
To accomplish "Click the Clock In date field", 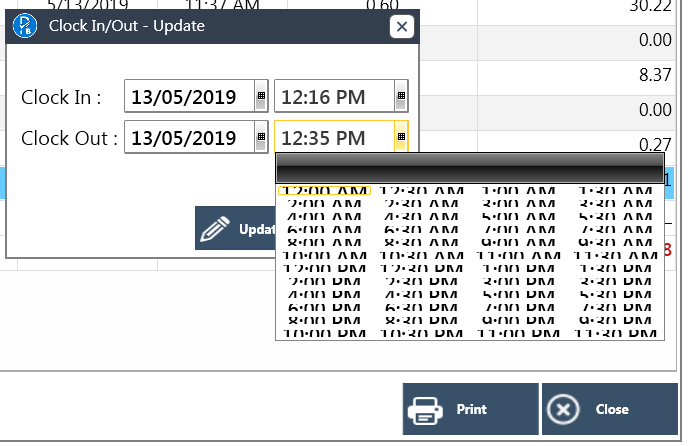I will (x=189, y=97).
